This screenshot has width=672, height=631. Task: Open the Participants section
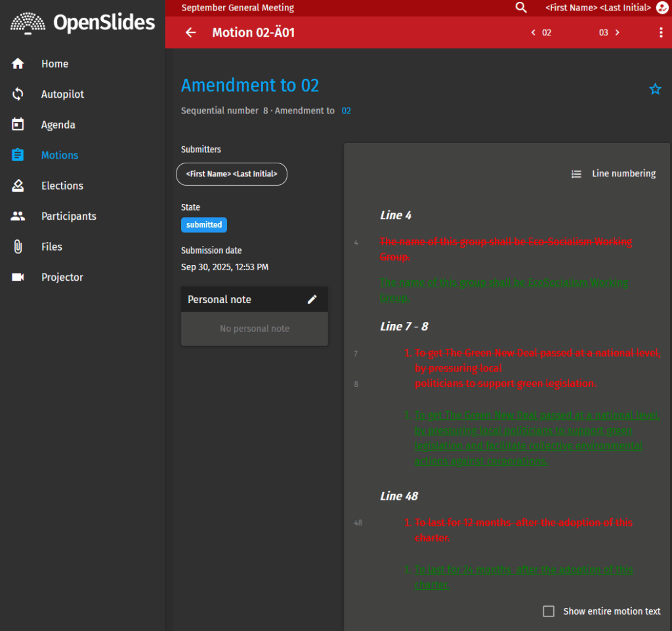68,216
